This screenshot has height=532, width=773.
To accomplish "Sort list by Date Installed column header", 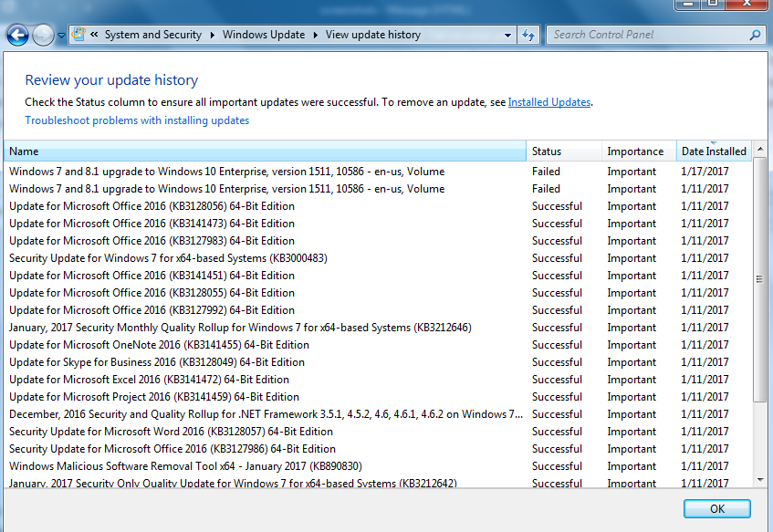I will pyautogui.click(x=714, y=151).
